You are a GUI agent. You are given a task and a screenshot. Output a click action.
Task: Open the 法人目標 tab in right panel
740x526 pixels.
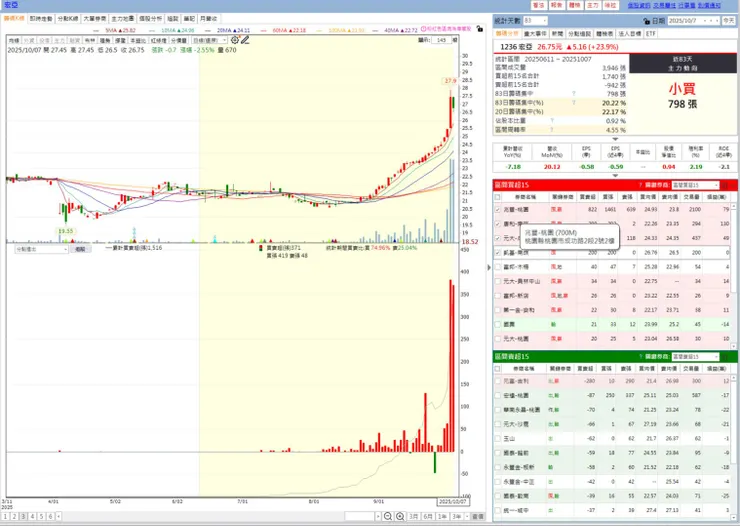[630, 34]
